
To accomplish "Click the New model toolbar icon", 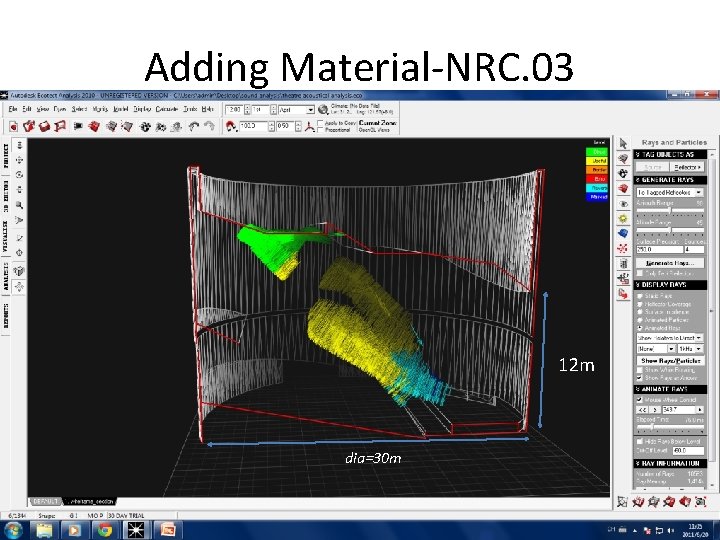I will coord(13,126).
